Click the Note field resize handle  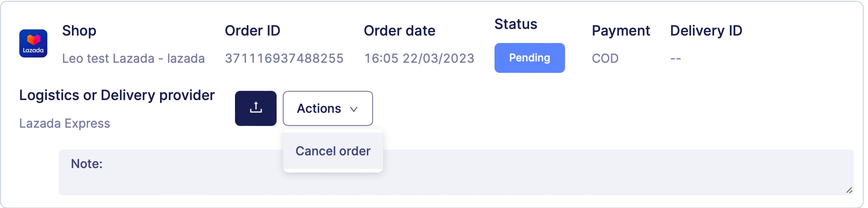click(849, 190)
